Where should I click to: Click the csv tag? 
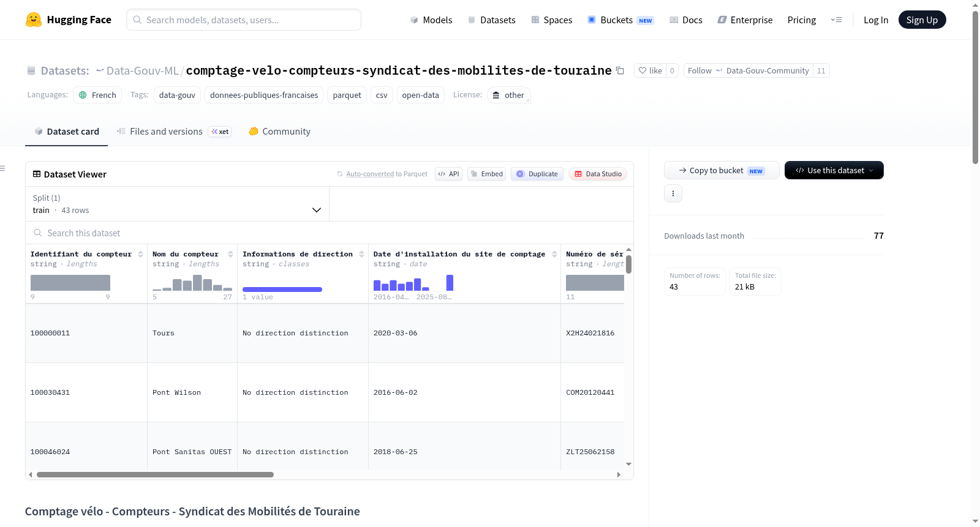382,95
